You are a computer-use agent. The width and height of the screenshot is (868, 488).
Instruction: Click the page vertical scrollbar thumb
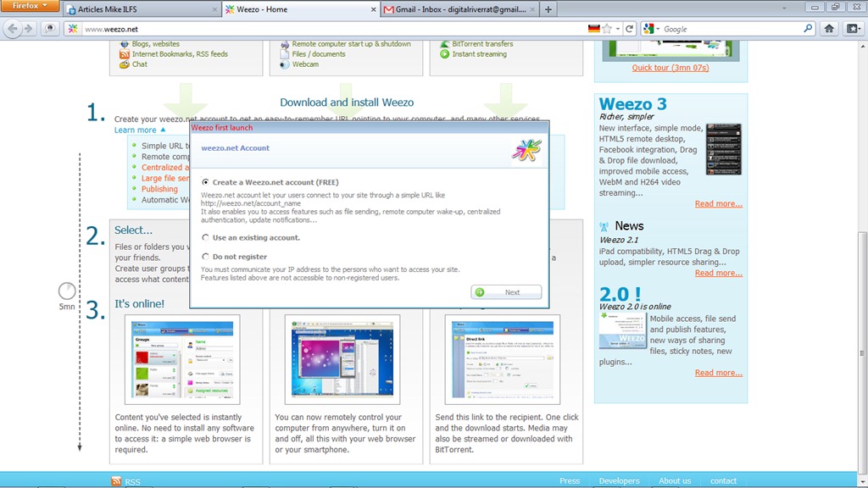(x=862, y=352)
